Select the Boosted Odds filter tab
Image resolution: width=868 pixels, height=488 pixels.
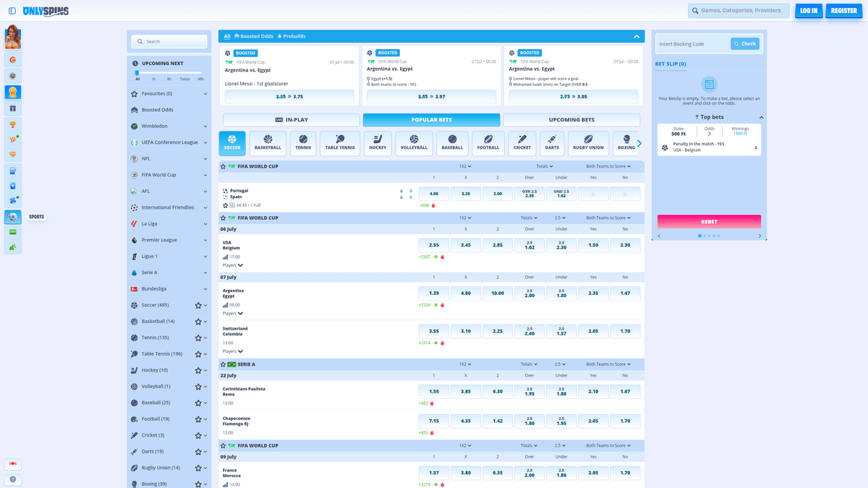tap(254, 36)
